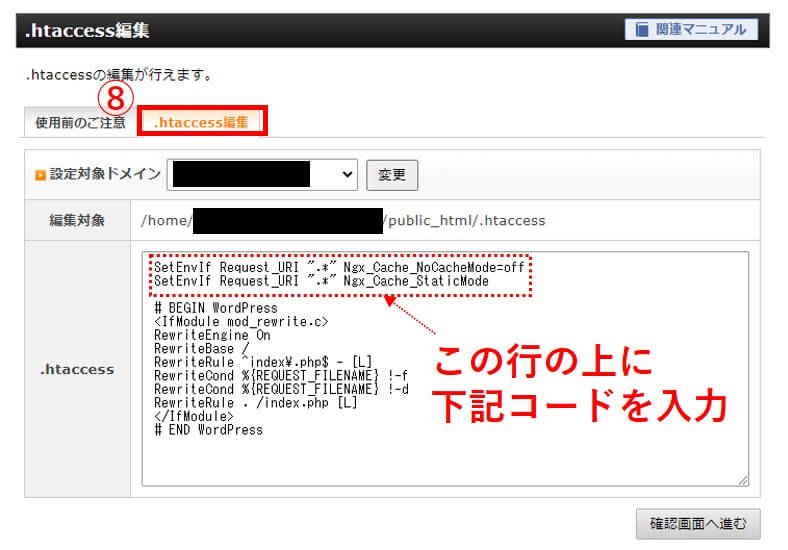
Task: Click the textarea resize handle
Action: (x=743, y=480)
